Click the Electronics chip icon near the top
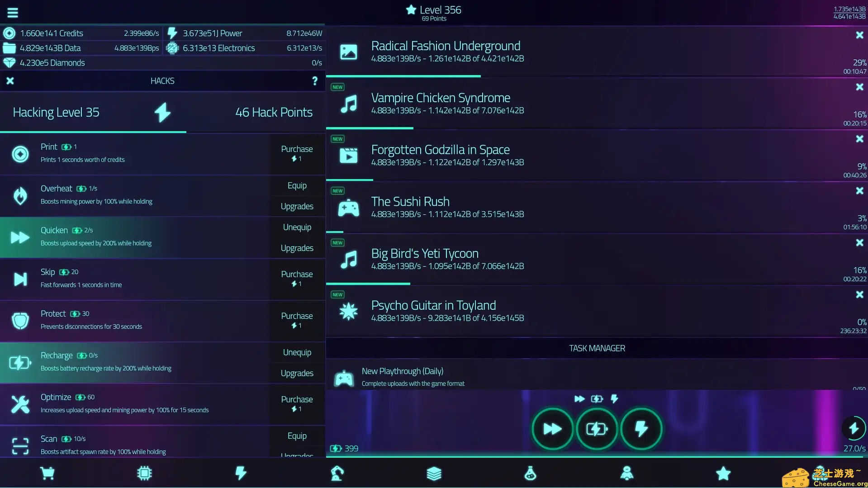This screenshot has height=488, width=868. click(x=171, y=48)
